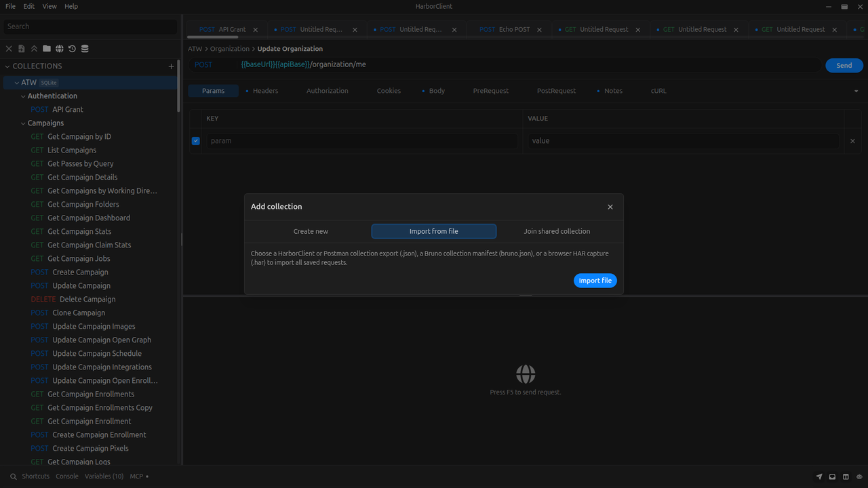Image resolution: width=868 pixels, height=488 pixels.
Task: Close the Add collection dialog
Action: click(610, 207)
